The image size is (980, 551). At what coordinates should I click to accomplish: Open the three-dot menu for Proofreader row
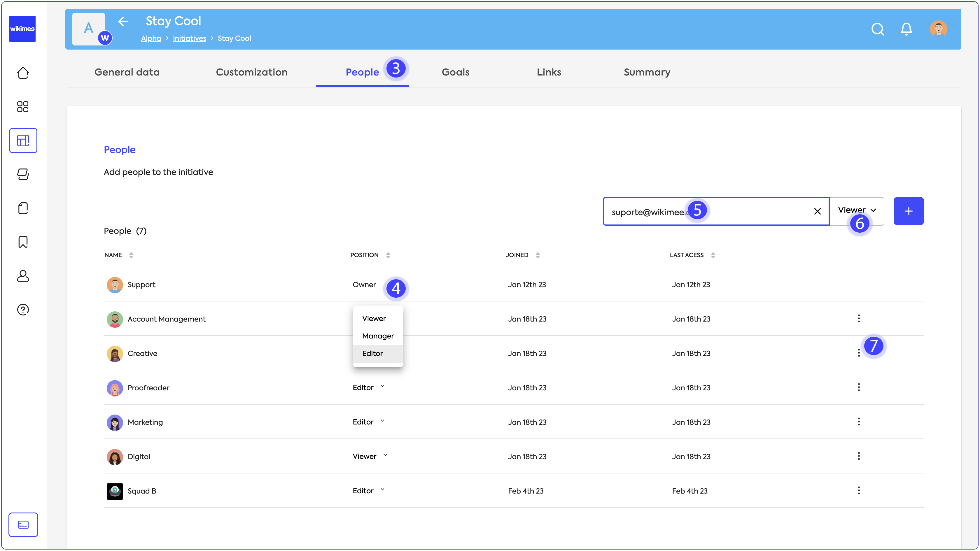(859, 387)
